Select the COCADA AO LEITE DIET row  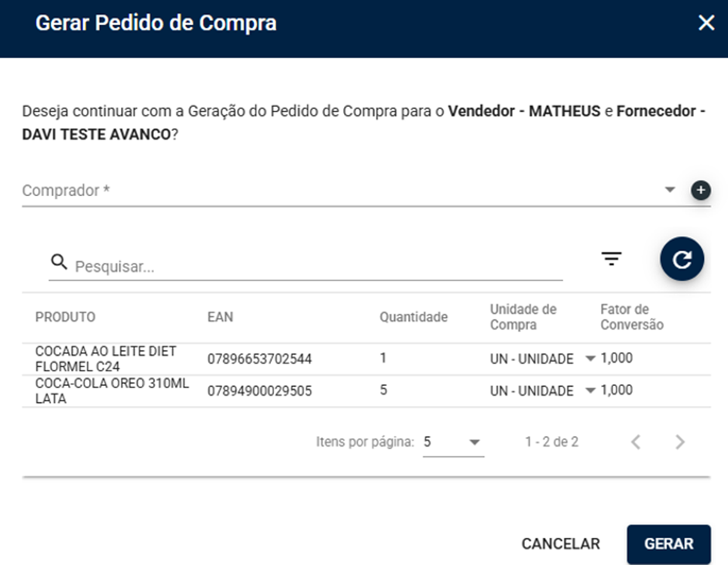366,359
